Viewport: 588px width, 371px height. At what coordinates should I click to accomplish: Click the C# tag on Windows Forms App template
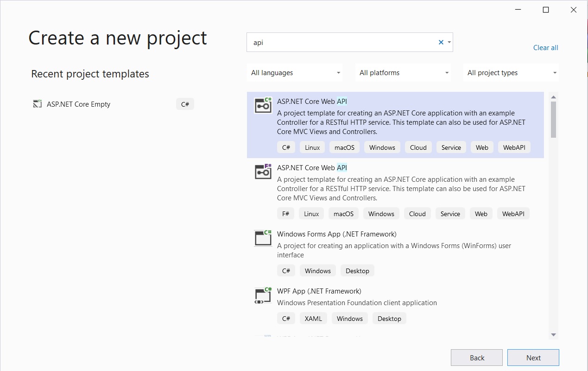tap(286, 271)
